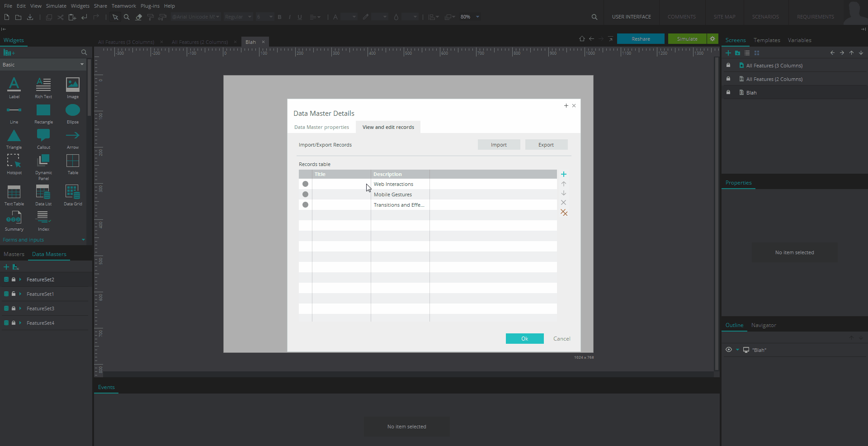The height and width of the screenshot is (446, 868).
Task: Pick the Data Grid widget
Action: point(73,193)
